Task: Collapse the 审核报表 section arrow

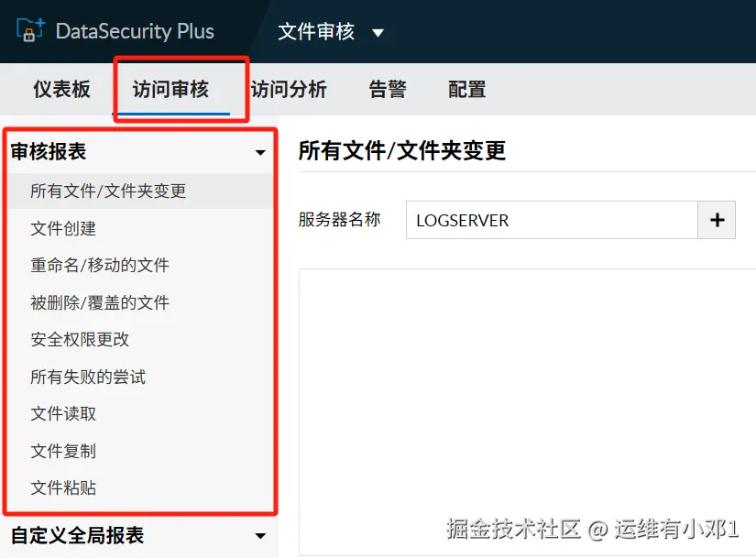Action: click(260, 153)
